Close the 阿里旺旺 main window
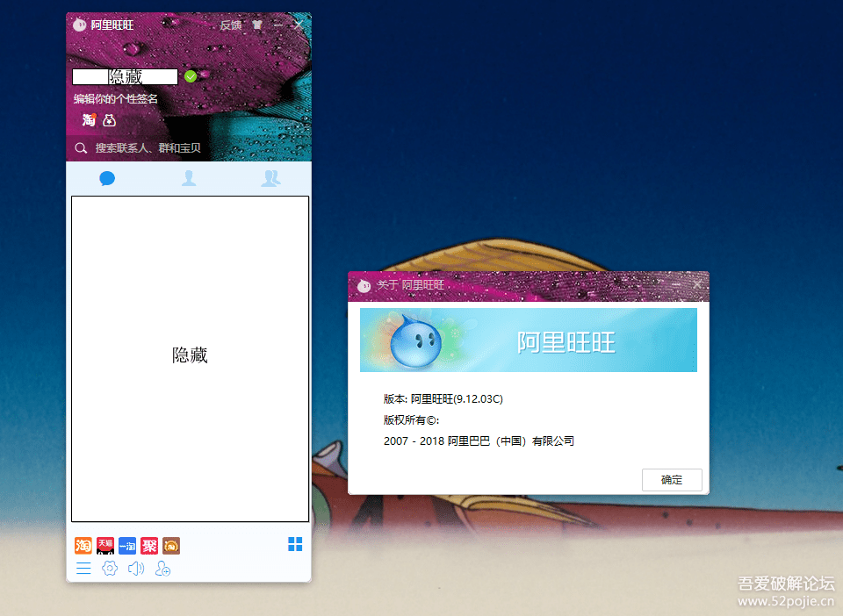Viewport: 843px width, 616px height. [299, 25]
